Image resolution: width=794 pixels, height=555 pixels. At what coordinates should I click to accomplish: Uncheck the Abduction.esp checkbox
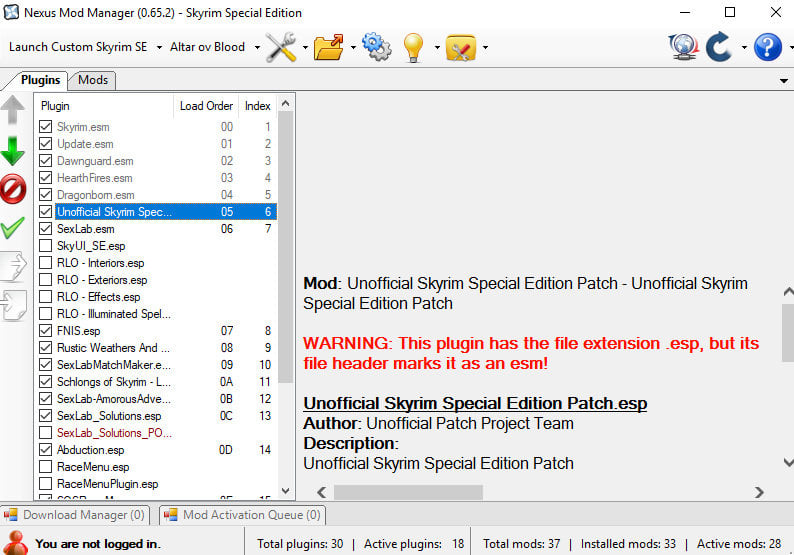pos(46,449)
